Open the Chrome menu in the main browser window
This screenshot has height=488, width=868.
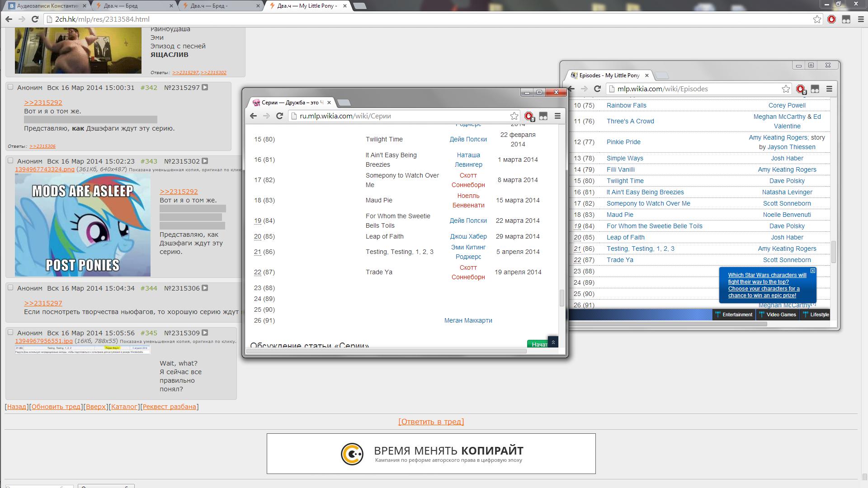[x=860, y=19]
